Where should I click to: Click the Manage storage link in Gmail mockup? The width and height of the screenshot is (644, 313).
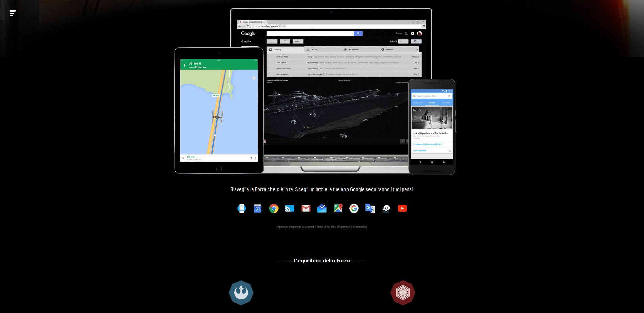point(269,82)
